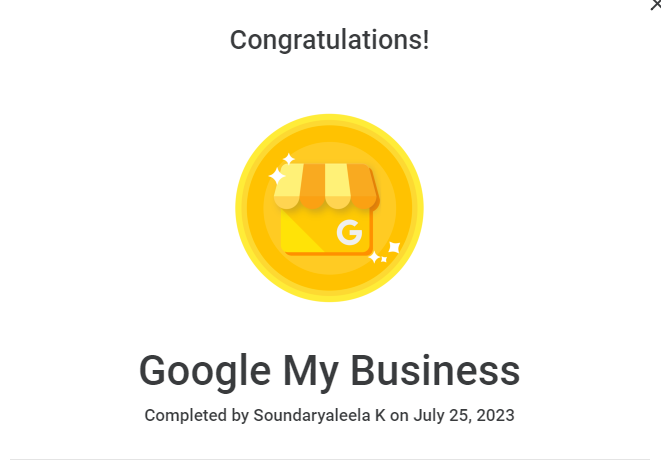
Task: Click the word "Business" in the title
Action: (x=438, y=371)
